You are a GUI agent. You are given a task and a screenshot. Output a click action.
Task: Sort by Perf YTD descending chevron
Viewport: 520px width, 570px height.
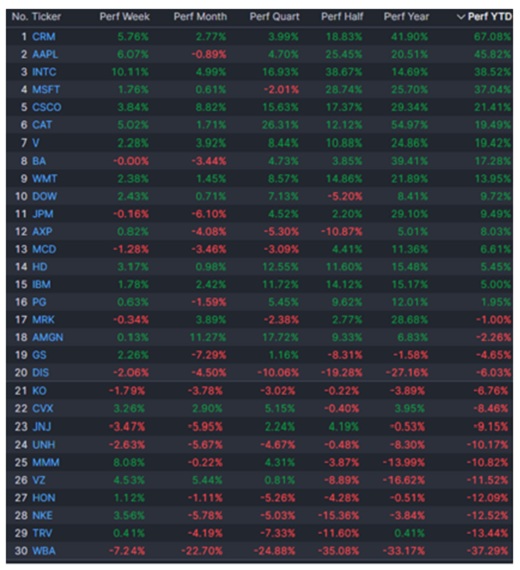click(461, 17)
